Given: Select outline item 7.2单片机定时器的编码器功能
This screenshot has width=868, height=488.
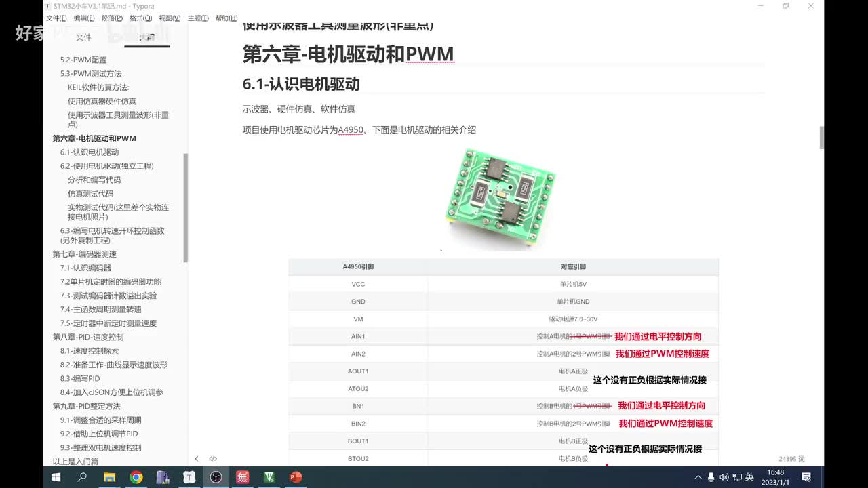Looking at the screenshot, I should (x=111, y=282).
